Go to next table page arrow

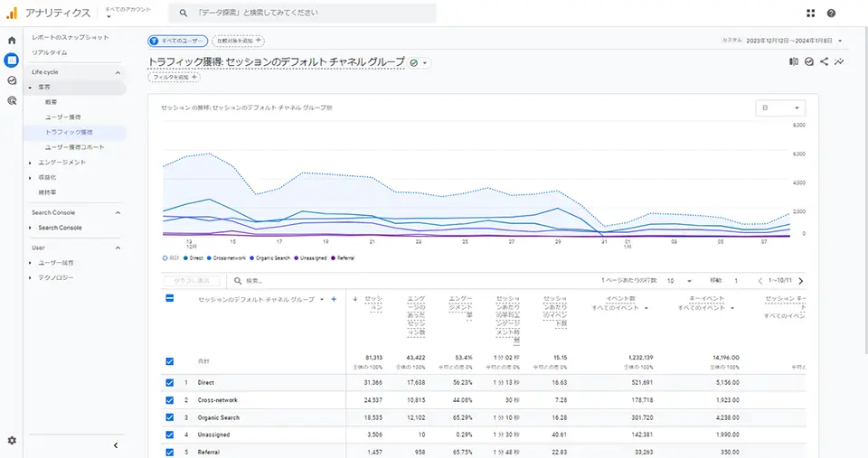pyautogui.click(x=800, y=281)
